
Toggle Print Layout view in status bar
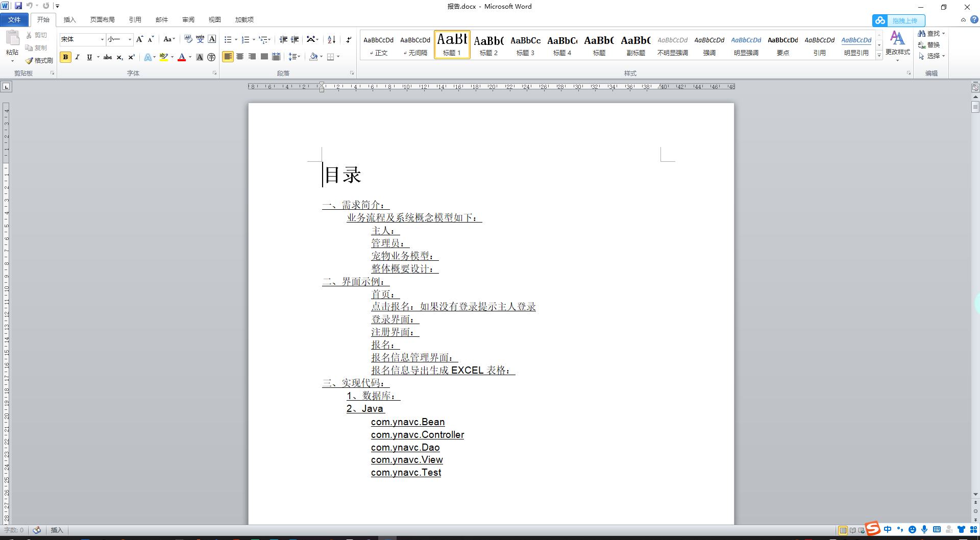click(x=843, y=530)
